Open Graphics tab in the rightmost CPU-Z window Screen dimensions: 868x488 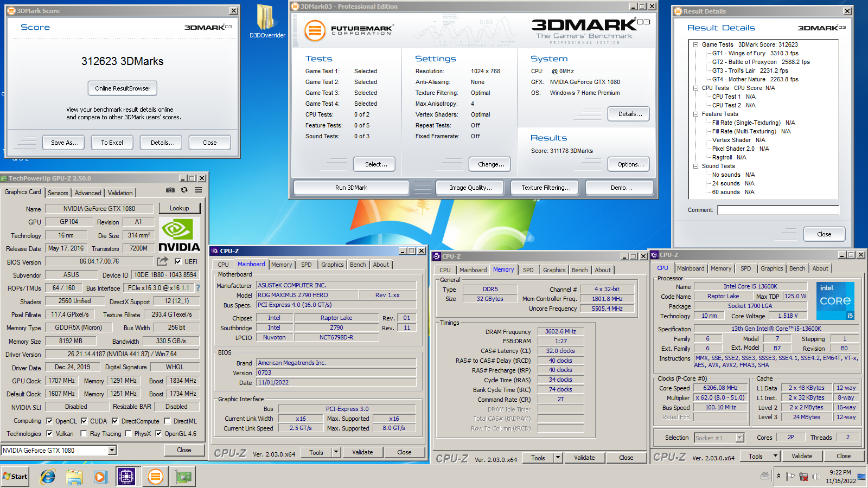tap(771, 268)
